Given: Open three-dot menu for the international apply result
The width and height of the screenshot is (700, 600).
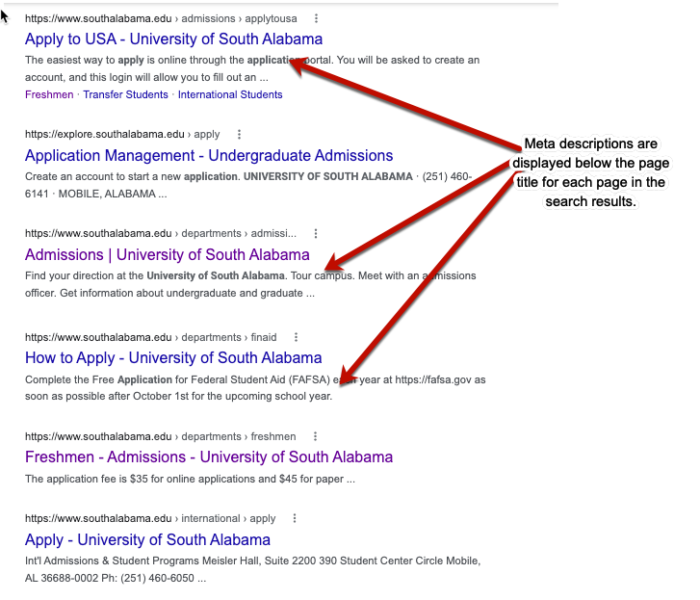Looking at the screenshot, I should [x=295, y=518].
